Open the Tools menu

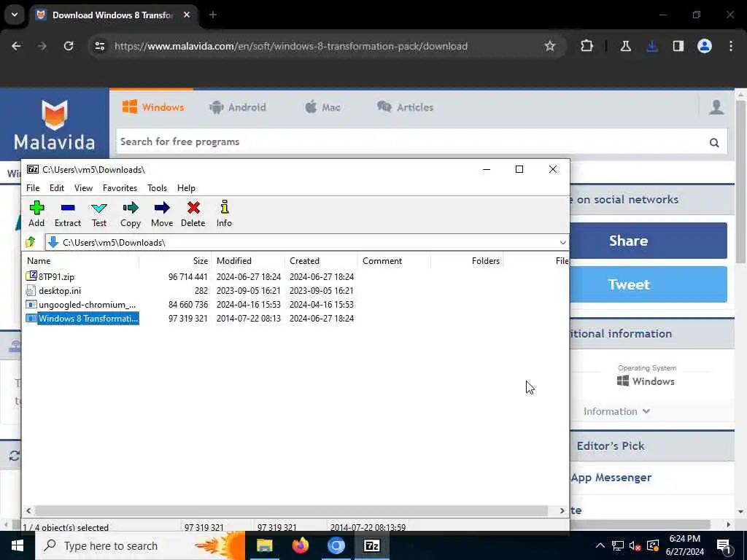pyautogui.click(x=158, y=188)
